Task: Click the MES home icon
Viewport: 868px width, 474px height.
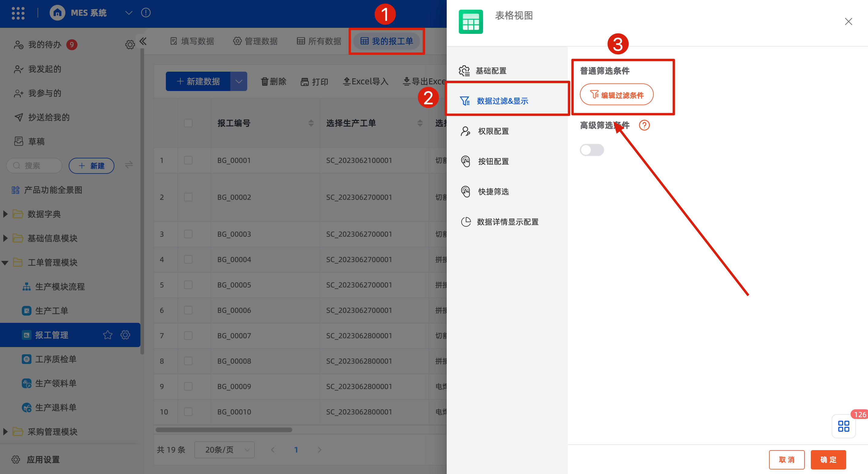Action: point(57,13)
